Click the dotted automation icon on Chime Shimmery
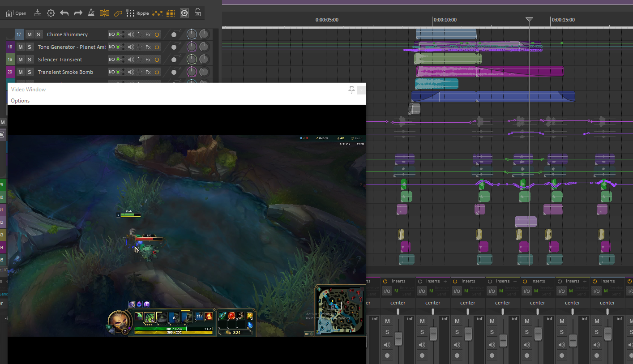This screenshot has height=364, width=633. (x=139, y=34)
